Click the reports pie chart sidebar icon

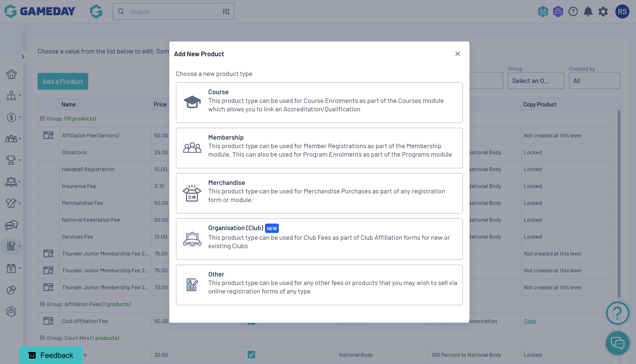(11, 290)
